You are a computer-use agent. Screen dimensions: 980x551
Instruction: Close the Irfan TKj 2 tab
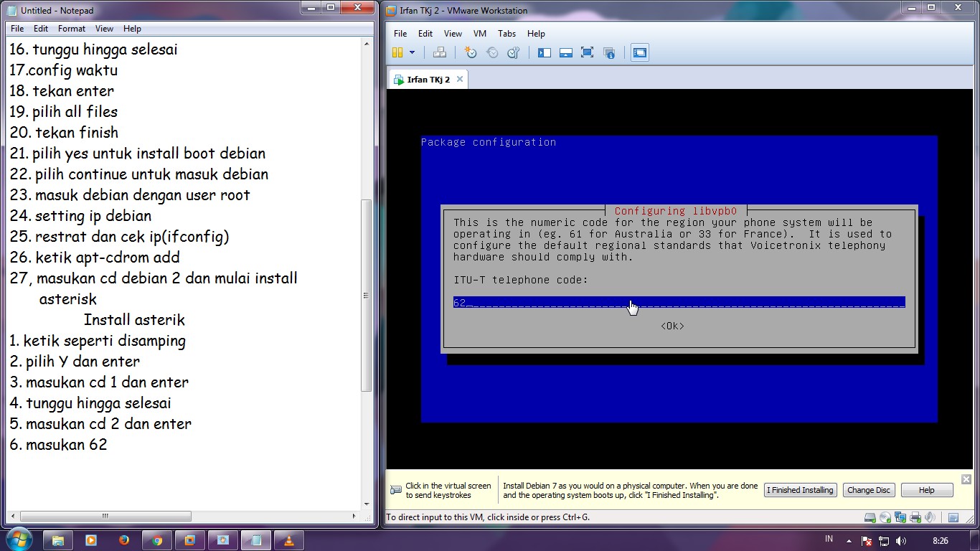tap(460, 79)
